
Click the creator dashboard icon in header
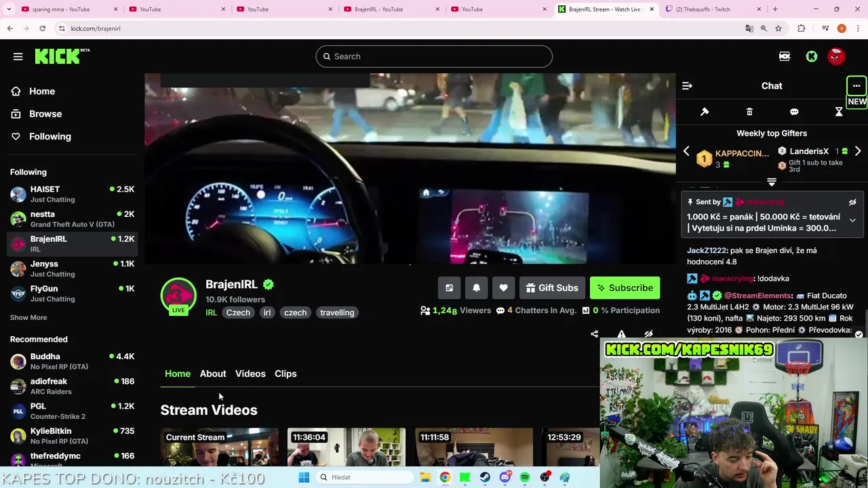point(785,56)
